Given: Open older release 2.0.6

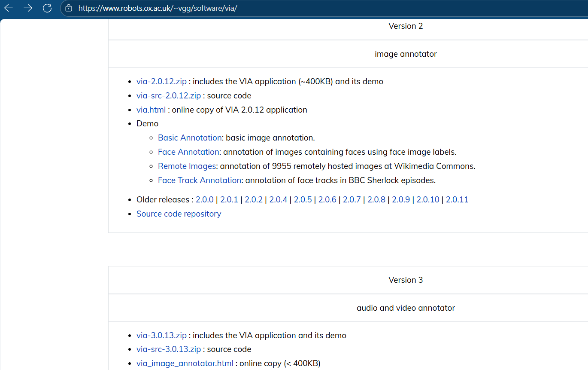Looking at the screenshot, I should click(327, 199).
